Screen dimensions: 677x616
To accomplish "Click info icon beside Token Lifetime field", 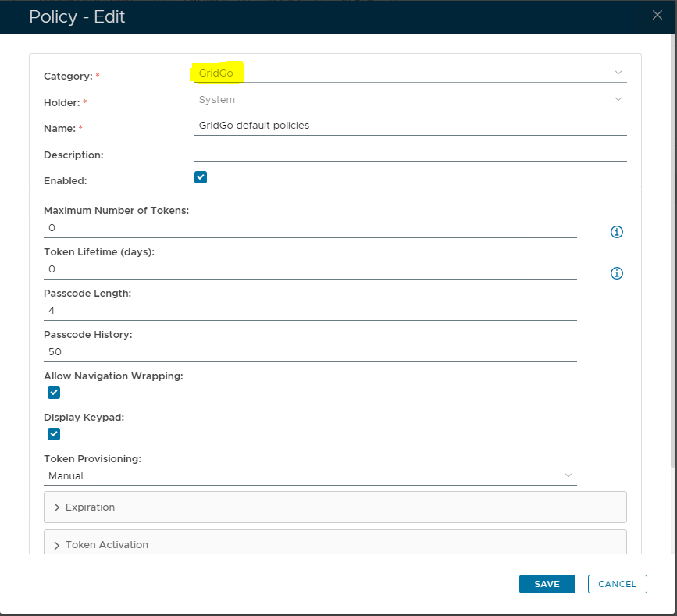I will pos(616,273).
